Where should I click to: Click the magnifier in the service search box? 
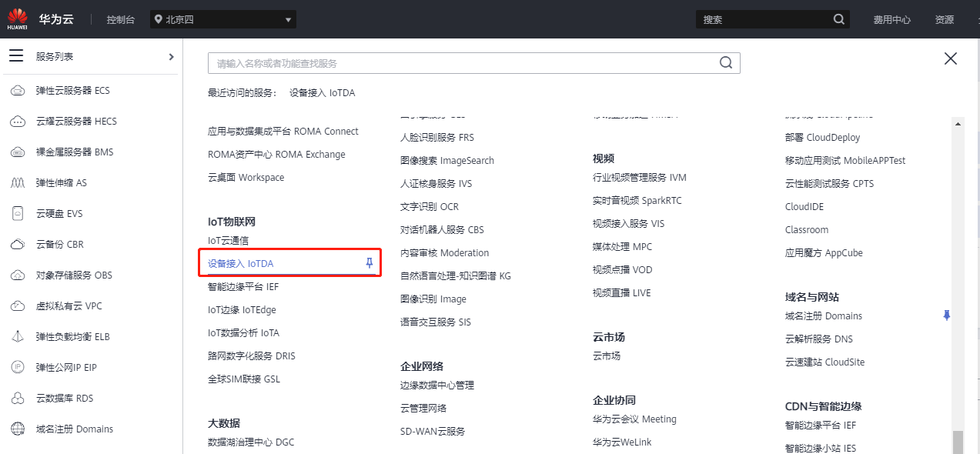726,63
